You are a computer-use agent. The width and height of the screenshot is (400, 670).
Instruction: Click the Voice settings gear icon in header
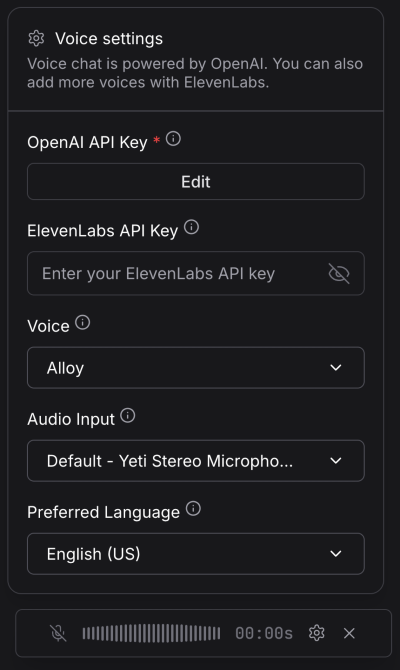pyautogui.click(x=36, y=38)
